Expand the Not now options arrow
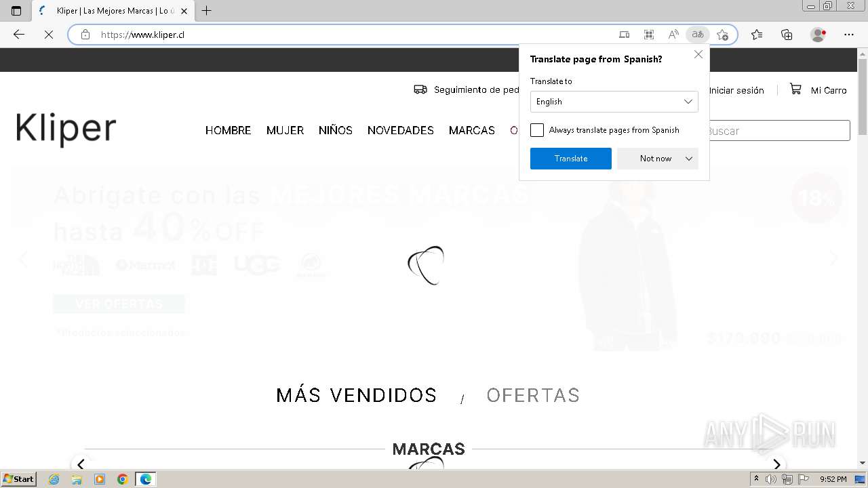This screenshot has height=488, width=868. (689, 159)
